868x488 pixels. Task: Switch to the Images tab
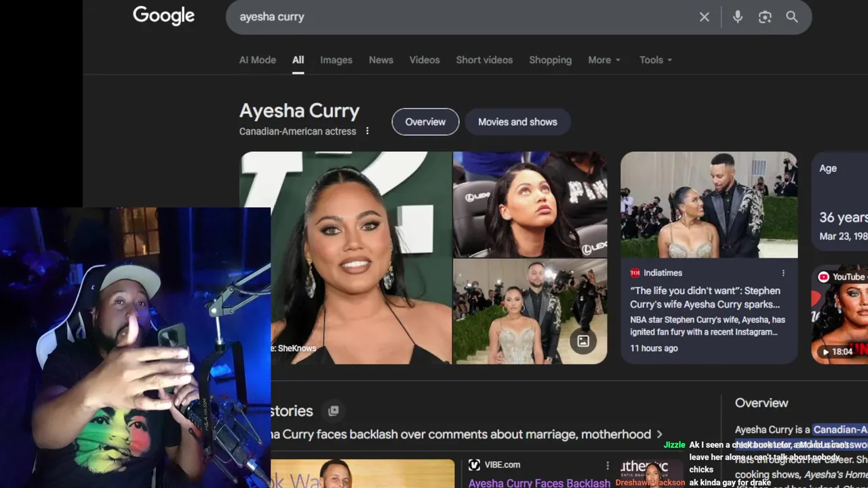pyautogui.click(x=336, y=60)
